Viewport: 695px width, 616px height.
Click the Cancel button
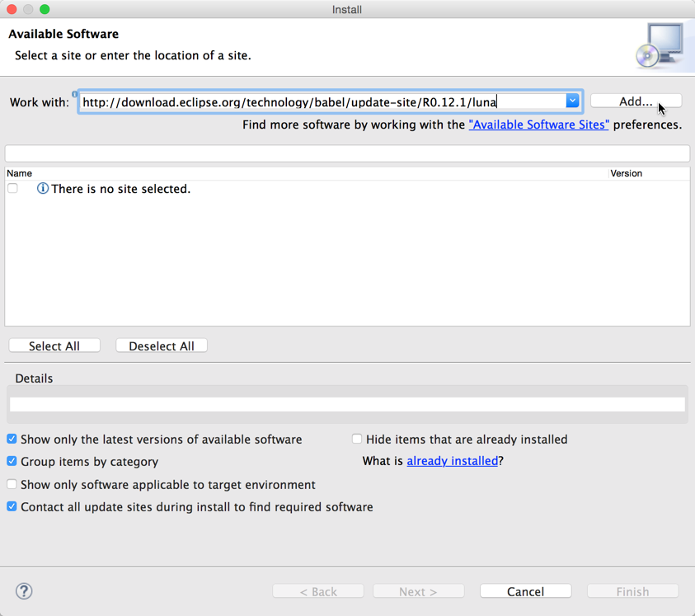coord(526,591)
